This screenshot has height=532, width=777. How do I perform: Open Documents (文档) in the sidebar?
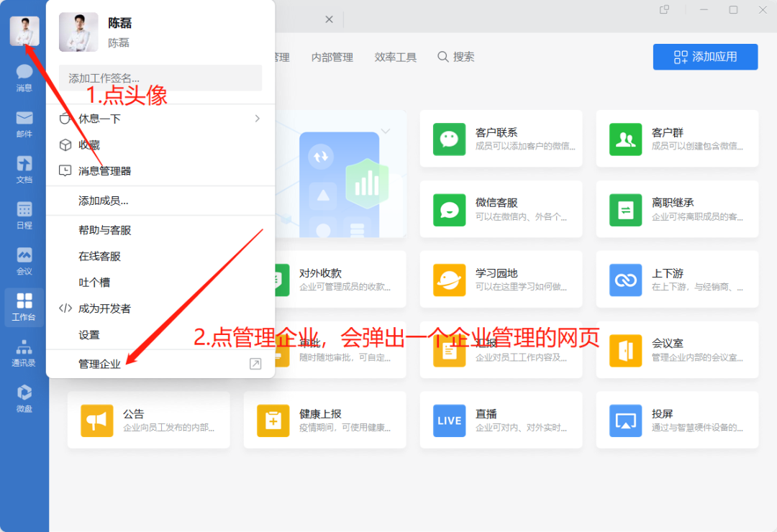tap(24, 170)
